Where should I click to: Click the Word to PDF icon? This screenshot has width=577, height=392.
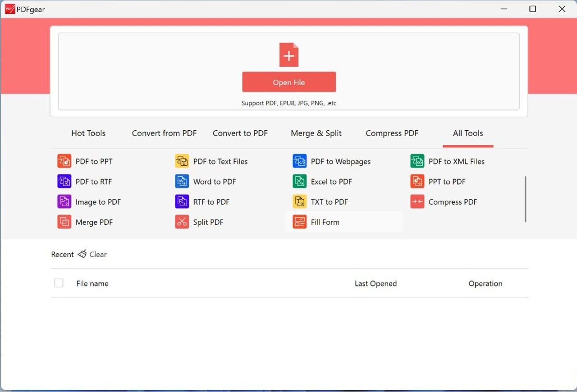point(182,181)
